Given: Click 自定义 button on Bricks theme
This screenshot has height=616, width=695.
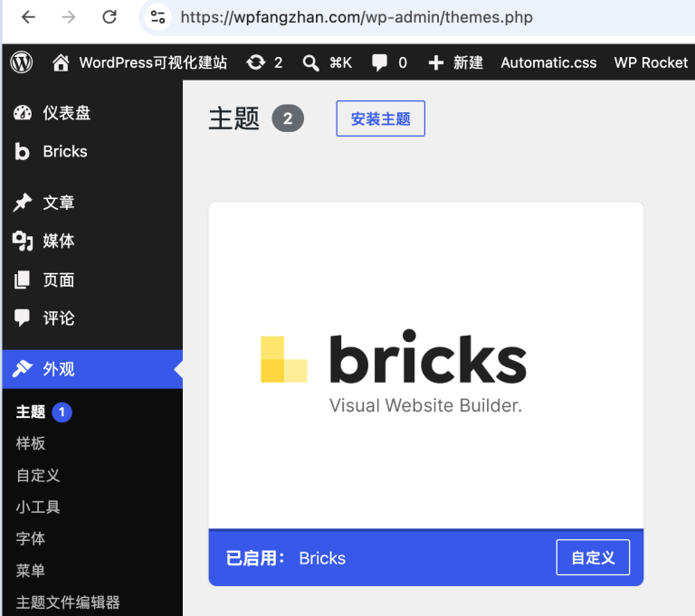Looking at the screenshot, I should point(593,557).
